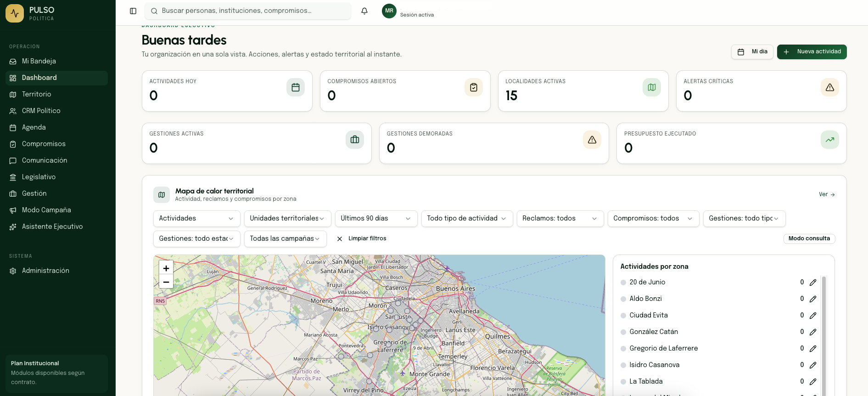The width and height of the screenshot is (868, 396).
Task: Toggle the sidebar panel icon
Action: pyautogui.click(x=133, y=11)
